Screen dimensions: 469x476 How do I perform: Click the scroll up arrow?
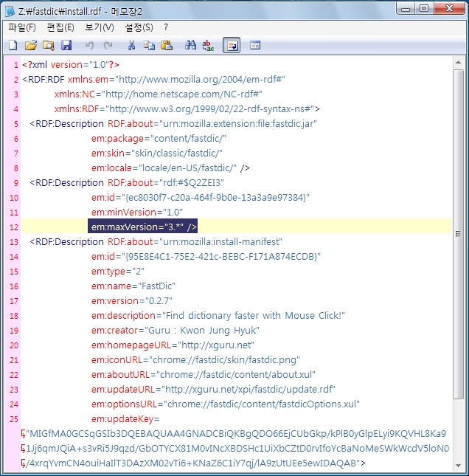click(458, 62)
